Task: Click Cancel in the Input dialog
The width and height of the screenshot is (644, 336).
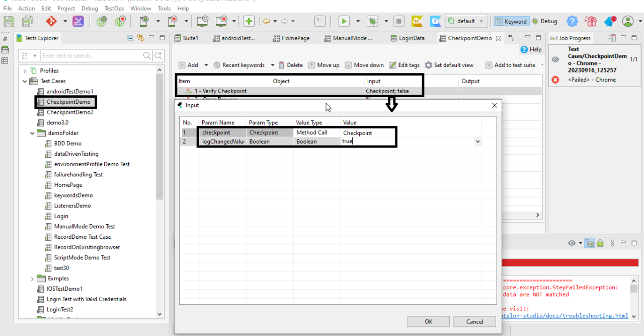Action: pos(474,321)
